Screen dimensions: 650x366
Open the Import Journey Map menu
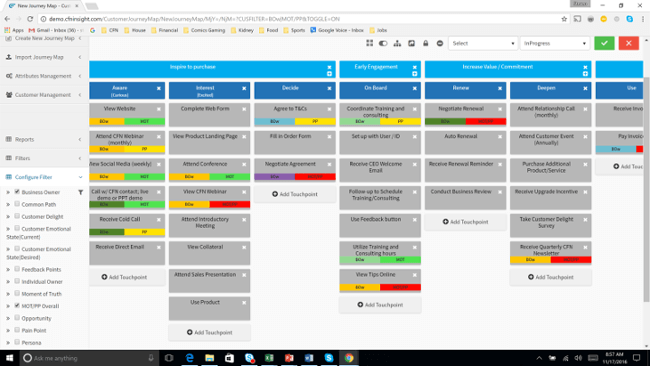(44, 57)
